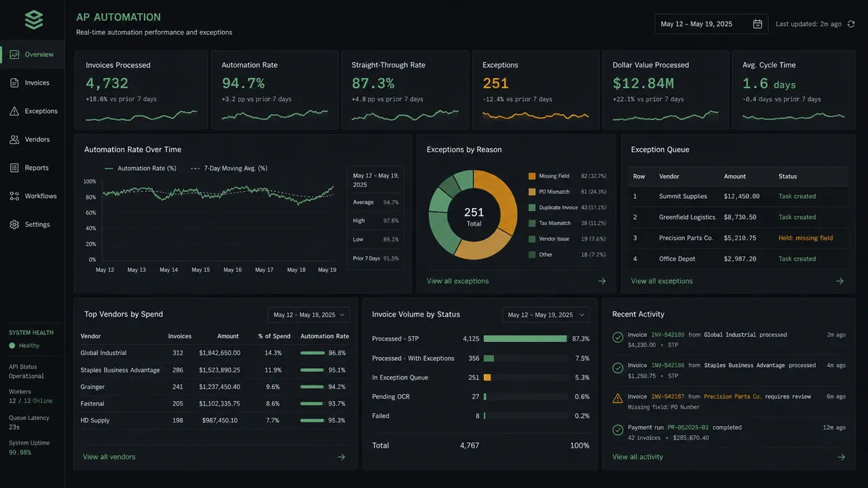Click the Vendors people icon

pyautogui.click(x=14, y=140)
